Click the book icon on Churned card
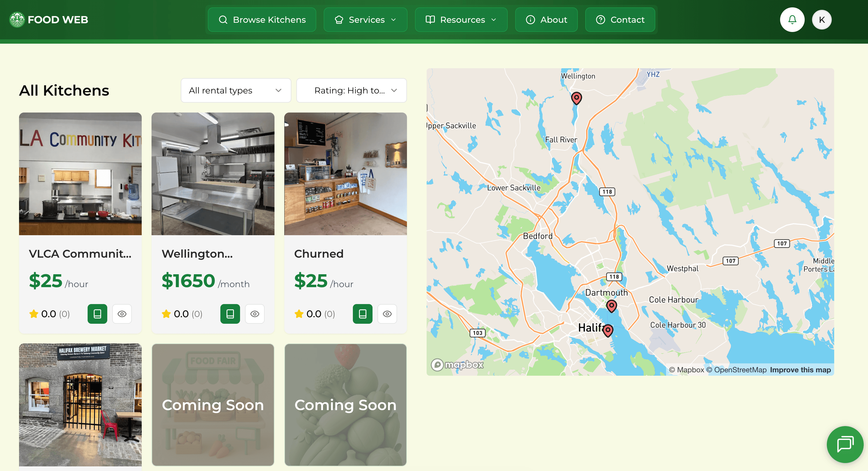Image resolution: width=868 pixels, height=471 pixels. (x=363, y=314)
